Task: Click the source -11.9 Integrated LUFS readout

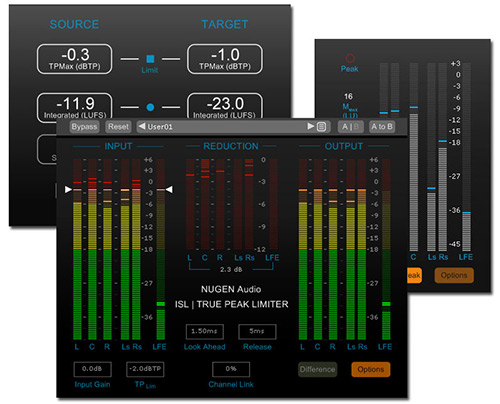Action: 74,106
